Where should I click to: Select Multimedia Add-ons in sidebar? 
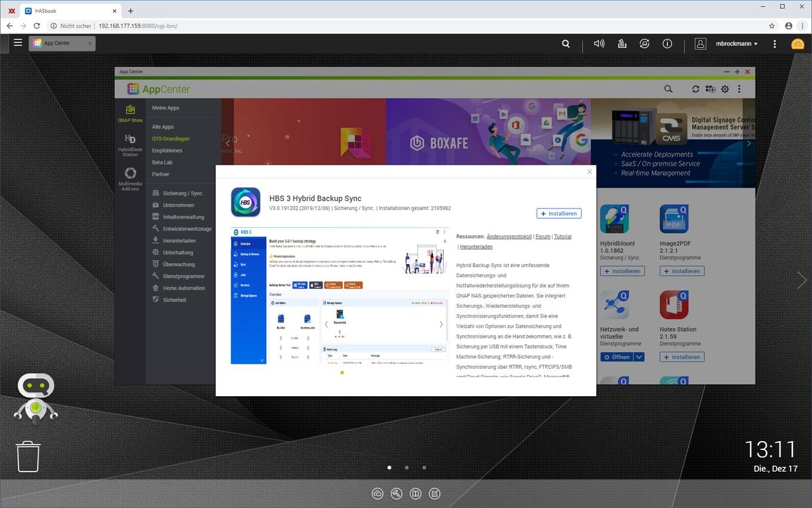click(x=130, y=179)
